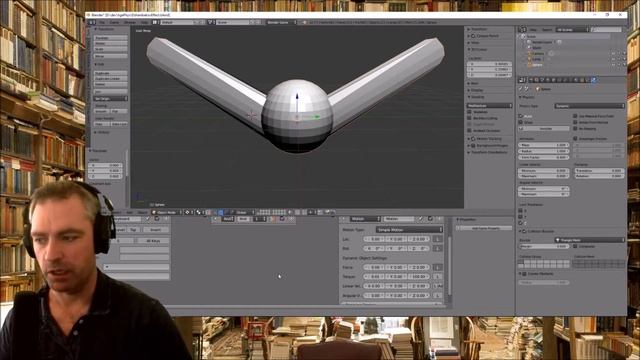640x360 pixels.
Task: Open the Blender Game engine dropdown
Action: (282, 22)
